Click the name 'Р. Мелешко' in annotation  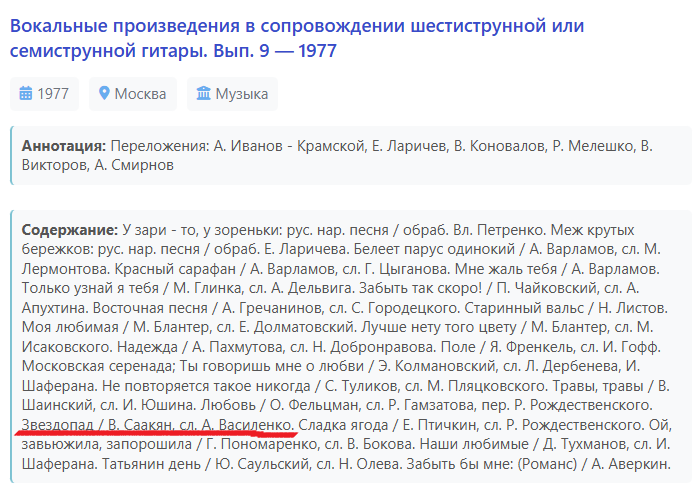593,146
